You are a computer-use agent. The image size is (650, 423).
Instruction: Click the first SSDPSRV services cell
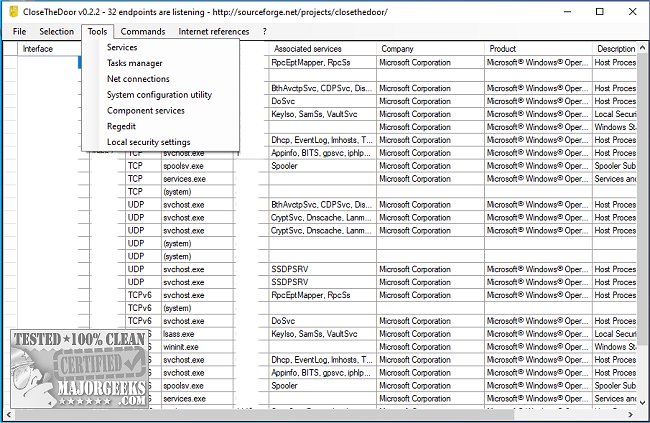click(322, 269)
